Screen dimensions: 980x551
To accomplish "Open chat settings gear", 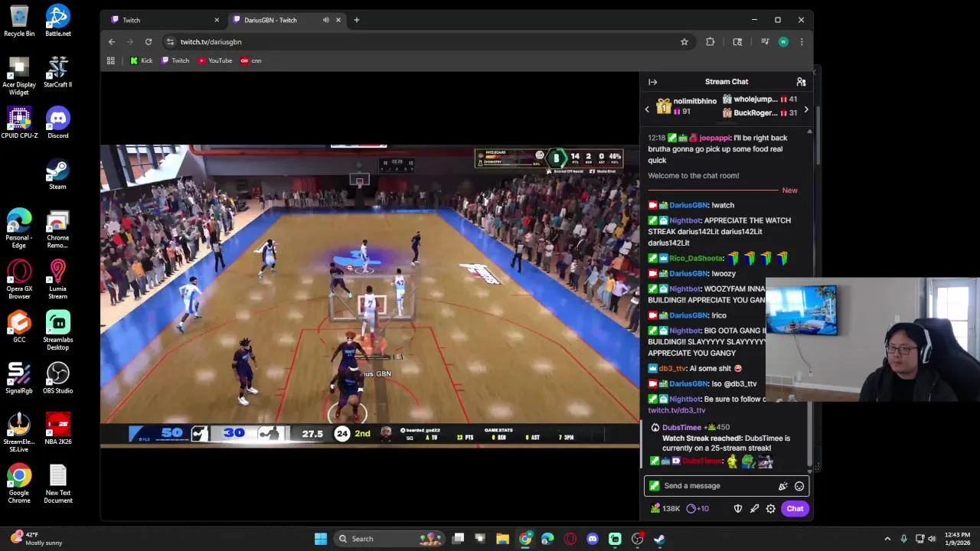I will 771,509.
